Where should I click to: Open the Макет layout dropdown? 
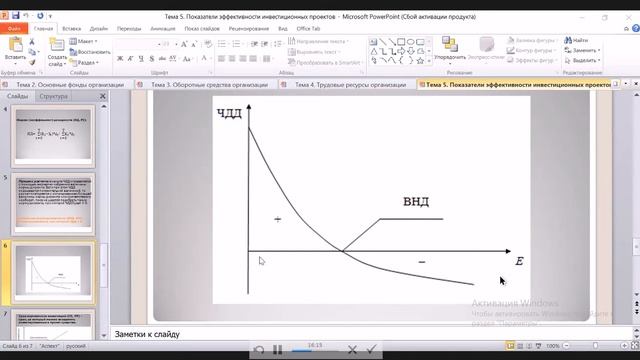coord(84,41)
